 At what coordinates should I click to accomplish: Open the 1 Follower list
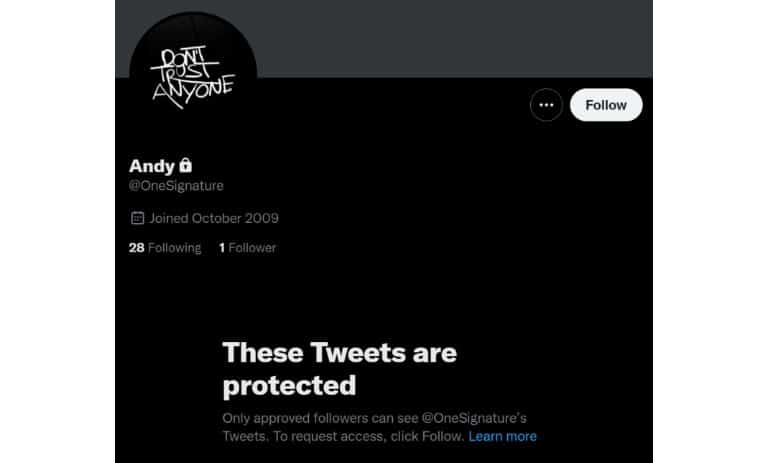tap(247, 248)
